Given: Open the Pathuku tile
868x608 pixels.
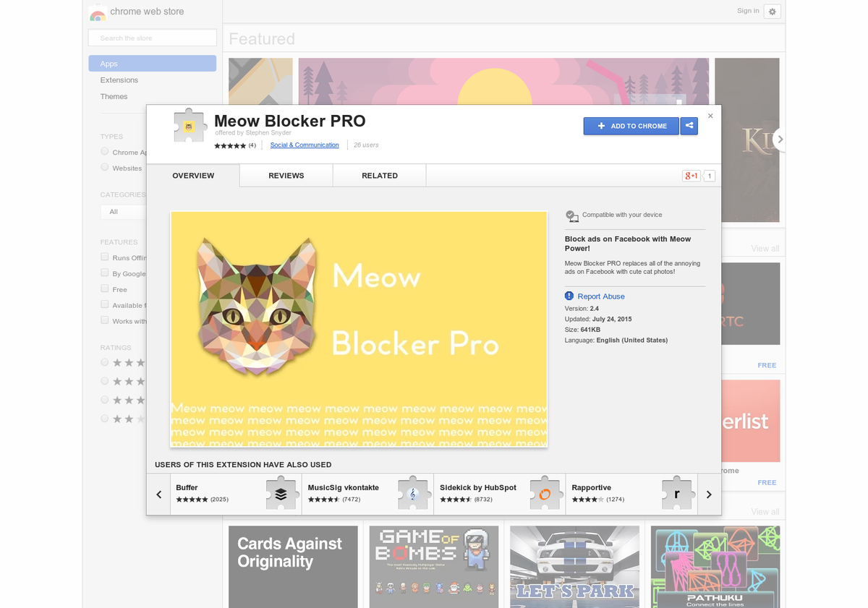Looking at the screenshot, I should pyautogui.click(x=715, y=567).
